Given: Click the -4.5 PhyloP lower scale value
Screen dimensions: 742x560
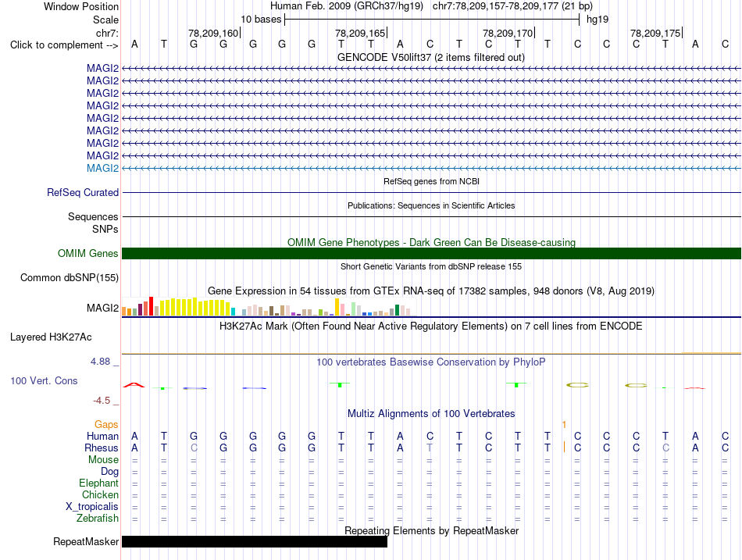Looking at the screenshot, I should 102,401.
